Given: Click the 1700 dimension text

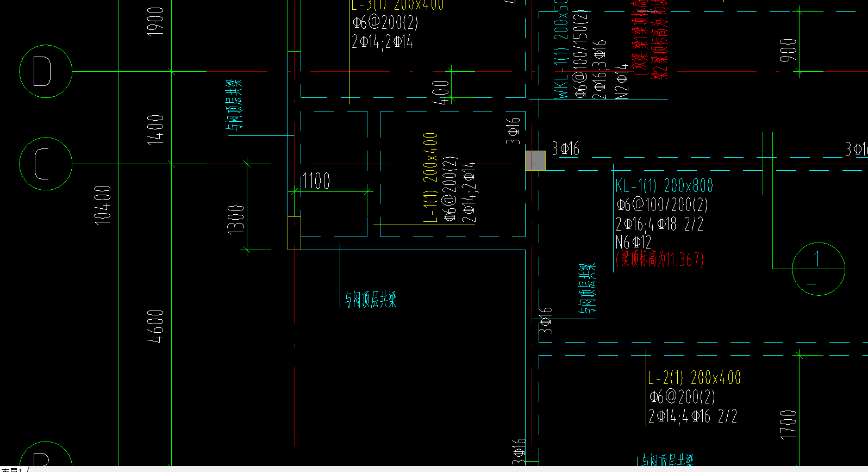Looking at the screenshot, I should (x=788, y=424).
